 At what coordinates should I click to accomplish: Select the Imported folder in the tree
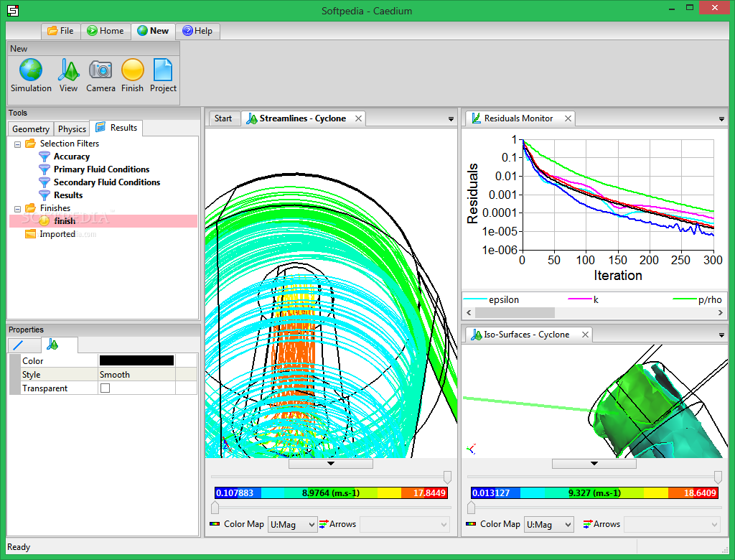click(x=57, y=234)
